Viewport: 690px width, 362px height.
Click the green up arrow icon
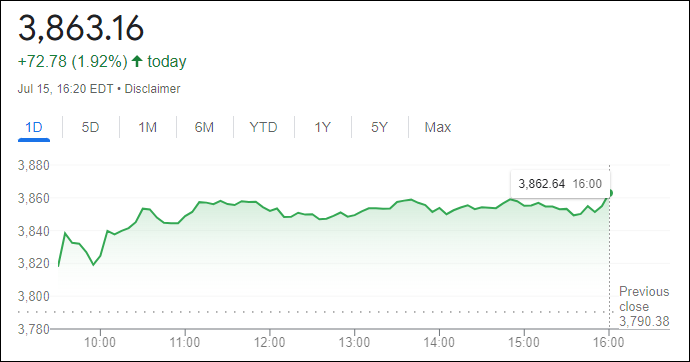[x=137, y=61]
